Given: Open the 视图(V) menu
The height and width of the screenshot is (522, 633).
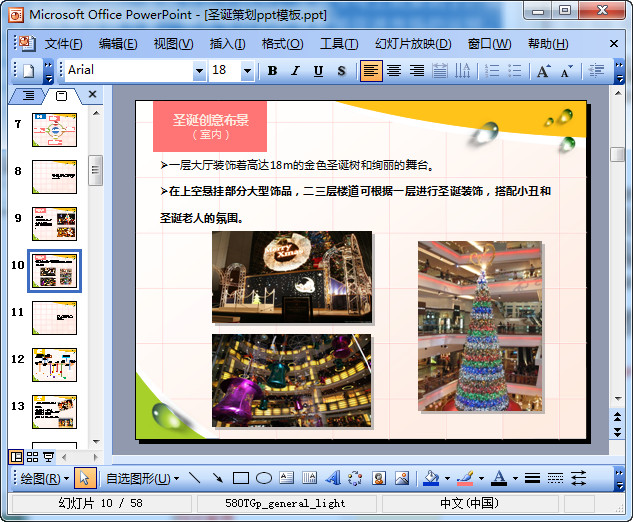Looking at the screenshot, I should point(173,44).
